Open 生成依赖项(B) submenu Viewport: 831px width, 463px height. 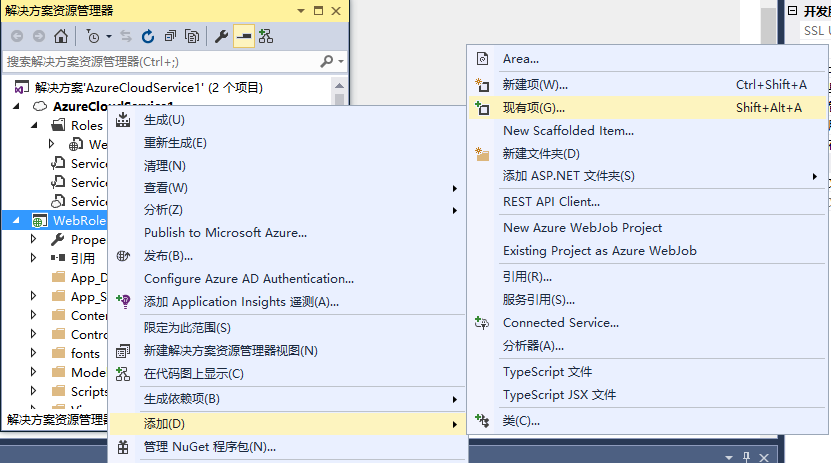pos(286,398)
